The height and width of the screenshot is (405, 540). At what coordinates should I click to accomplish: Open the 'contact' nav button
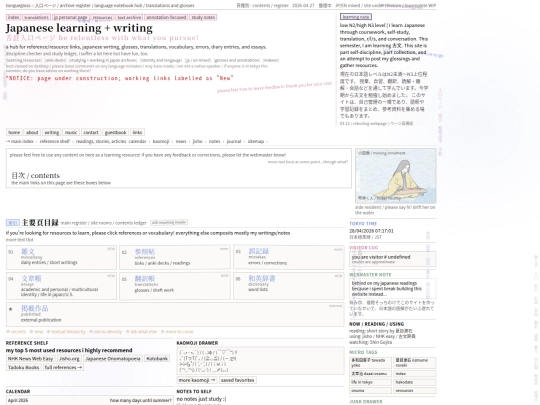point(91,132)
